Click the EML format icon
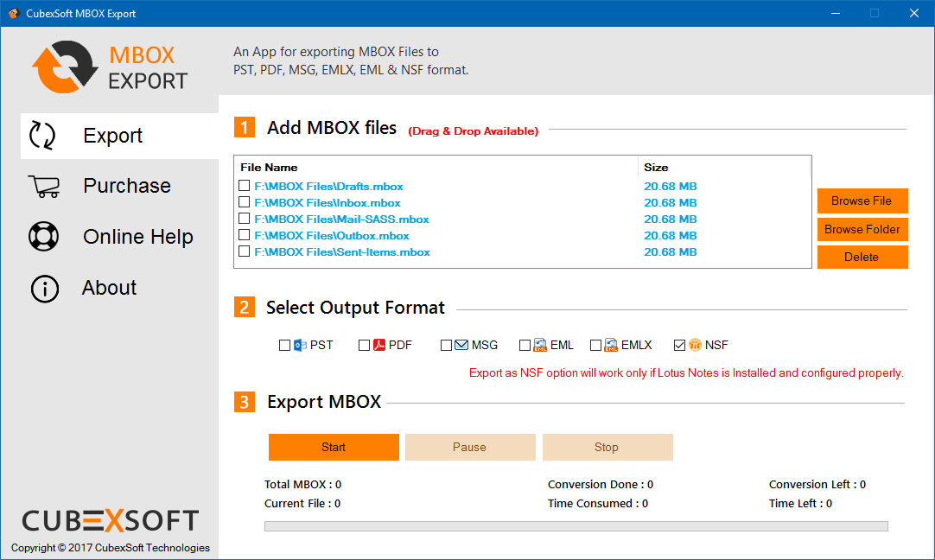 pyautogui.click(x=540, y=346)
